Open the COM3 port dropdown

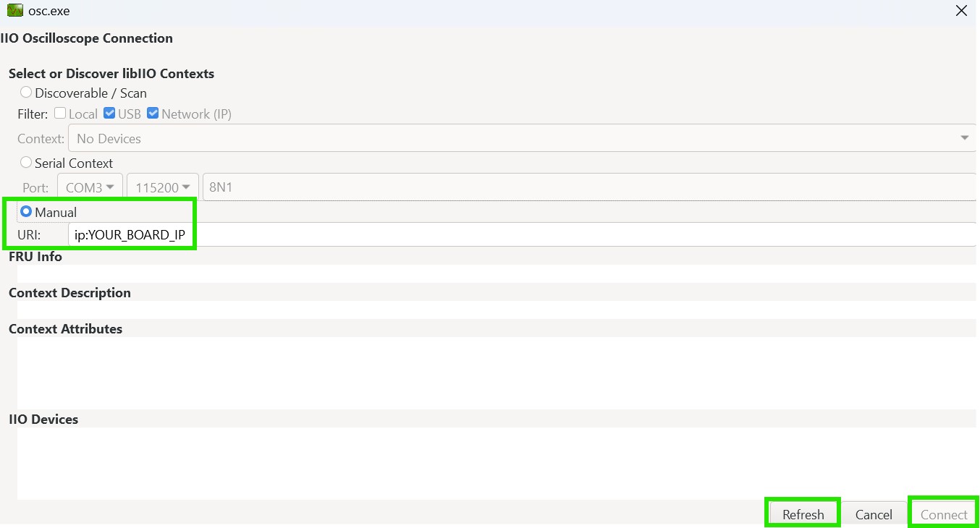click(90, 187)
